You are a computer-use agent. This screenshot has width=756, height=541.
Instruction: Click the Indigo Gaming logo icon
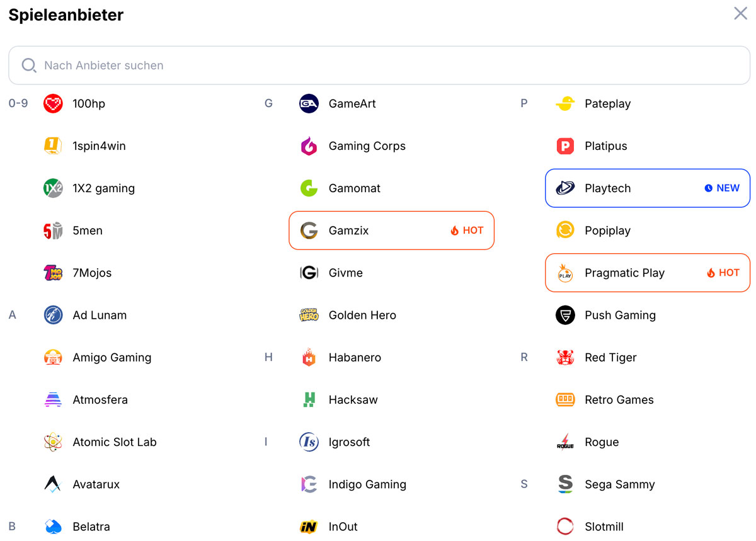tap(309, 484)
